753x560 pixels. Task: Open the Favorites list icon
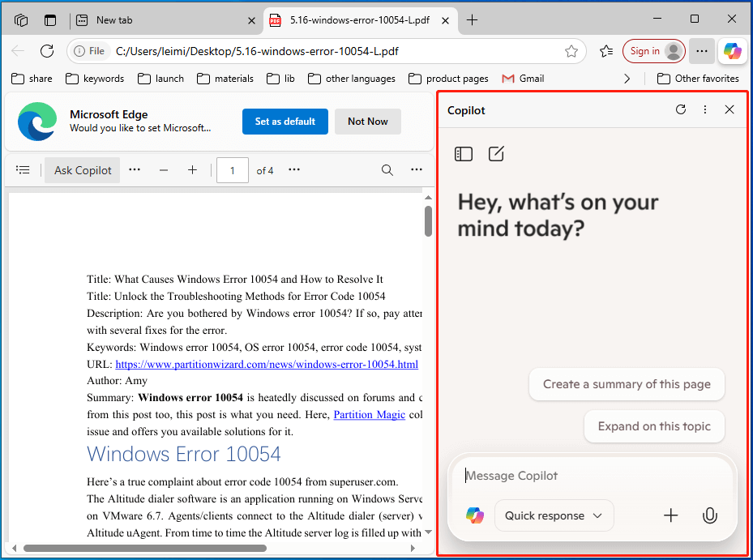[606, 51]
